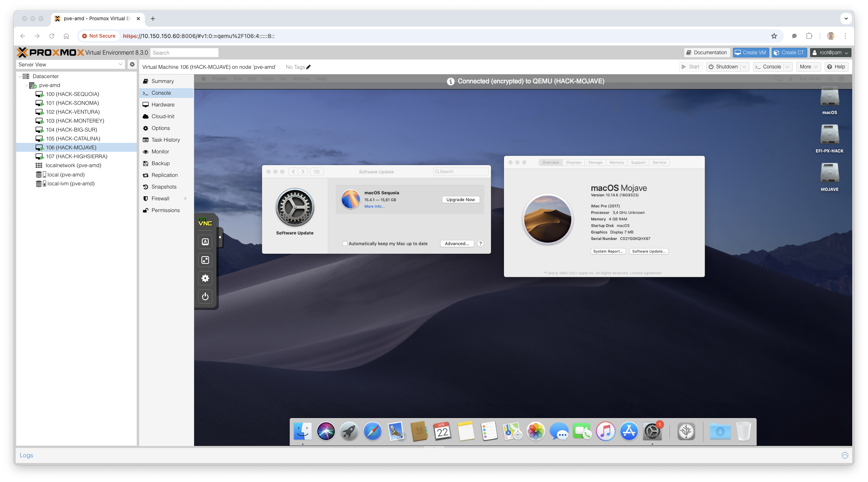This screenshot has width=868, height=482.
Task: Switch to the Hardware tab
Action: point(163,105)
